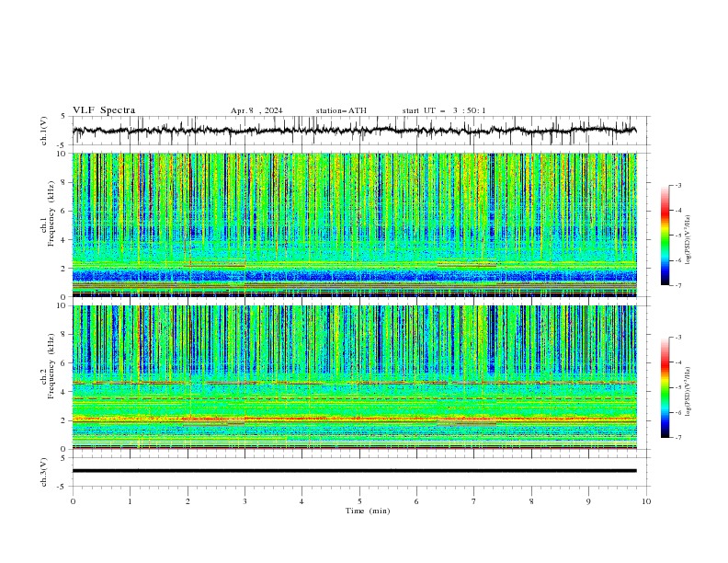Click the "station=ATH" label

(341, 110)
